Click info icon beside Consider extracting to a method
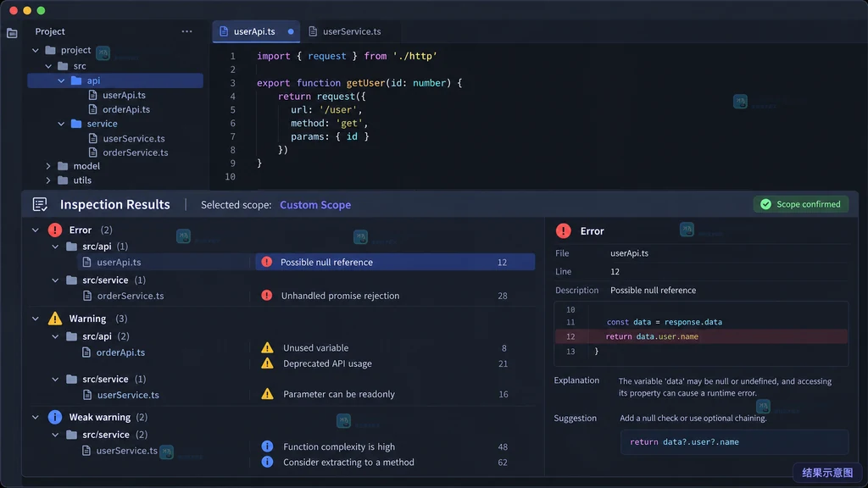Image resolution: width=868 pixels, height=488 pixels. pos(267,462)
